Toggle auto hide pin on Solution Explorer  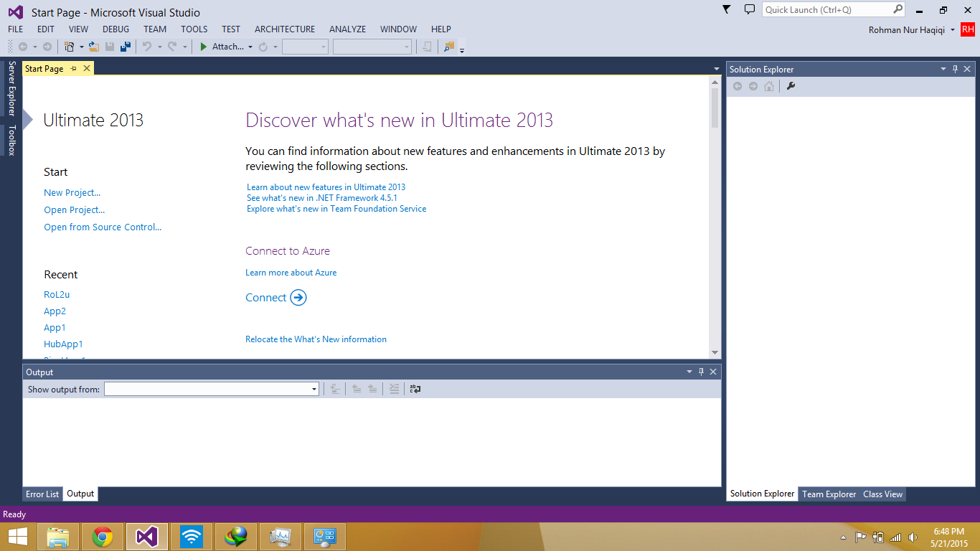coord(955,69)
